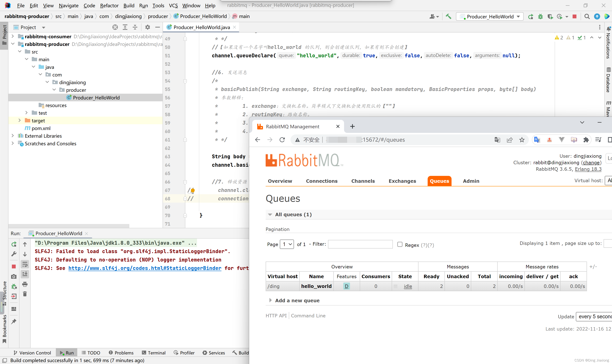
Task: Click the blue update arrow icon
Action: pyautogui.click(x=597, y=16)
